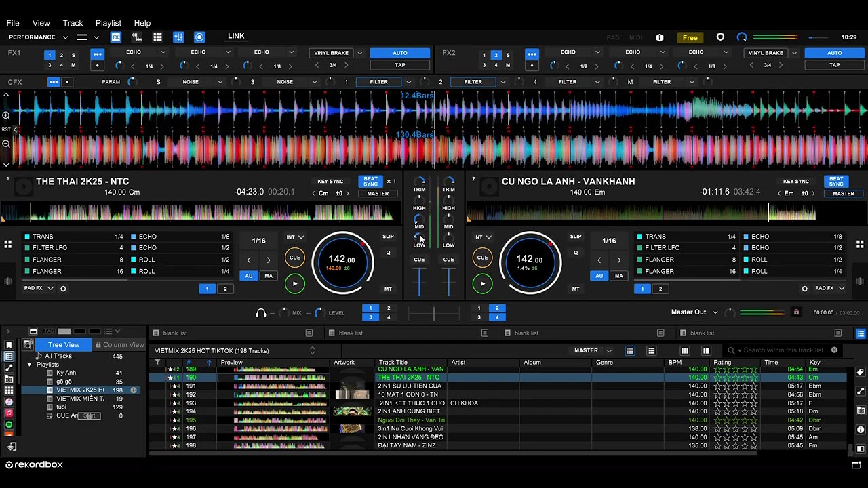This screenshot has width=868, height=488.
Task: Clear the search field with X icon
Action: (834, 350)
